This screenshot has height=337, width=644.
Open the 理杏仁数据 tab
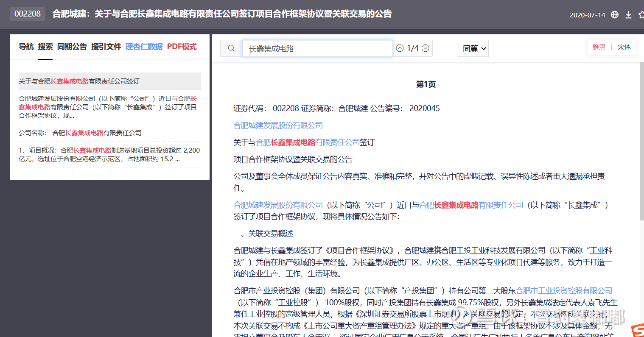click(x=144, y=47)
